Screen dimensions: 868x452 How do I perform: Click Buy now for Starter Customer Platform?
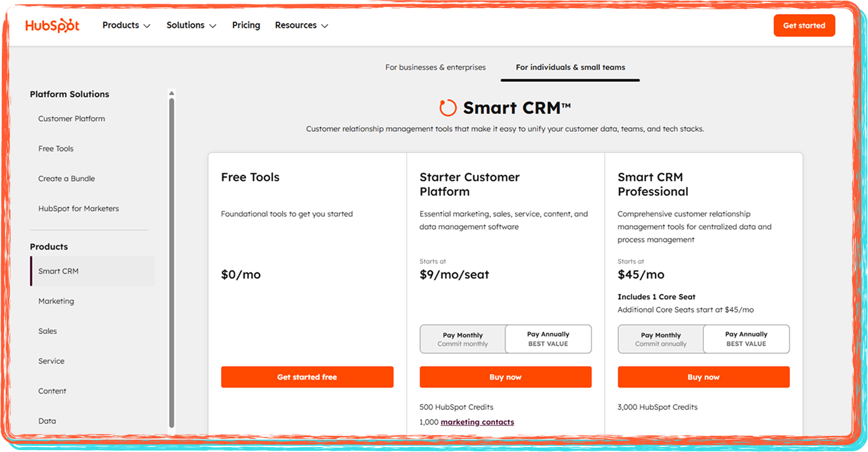506,376
